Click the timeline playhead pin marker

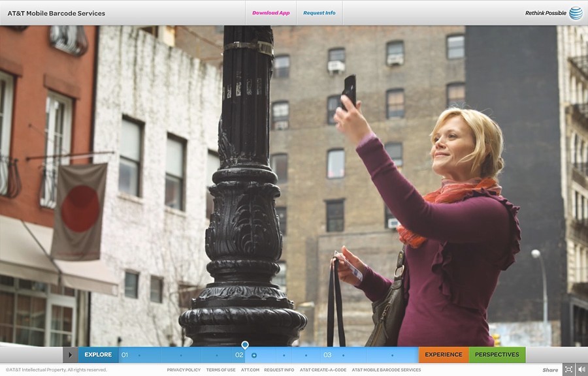(x=245, y=345)
